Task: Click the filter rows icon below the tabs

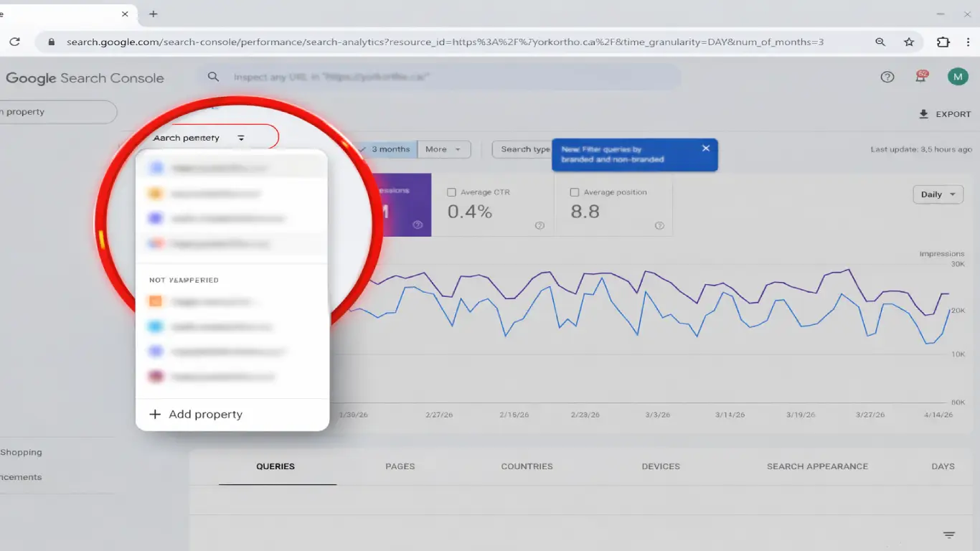Action: [x=949, y=535]
